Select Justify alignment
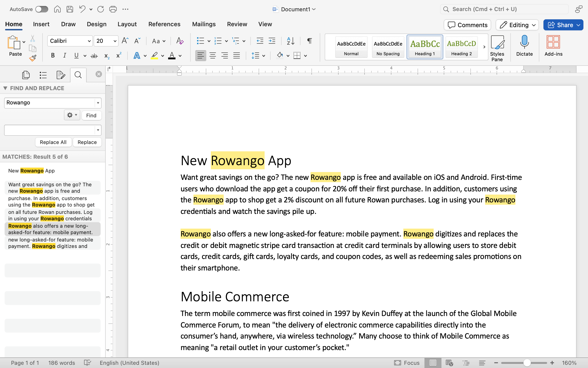 [236, 55]
